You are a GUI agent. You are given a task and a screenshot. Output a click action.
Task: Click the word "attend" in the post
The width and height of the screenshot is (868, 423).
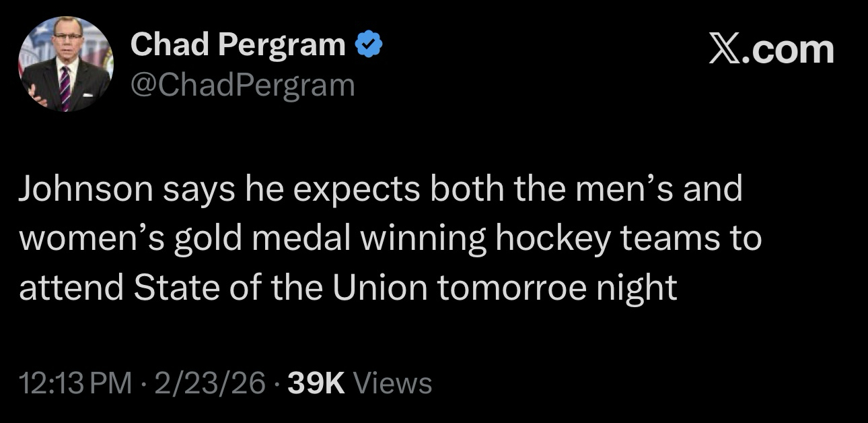pyautogui.click(x=71, y=288)
